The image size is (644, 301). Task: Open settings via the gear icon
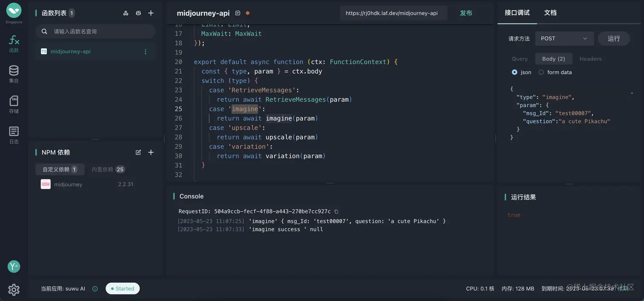(14, 290)
